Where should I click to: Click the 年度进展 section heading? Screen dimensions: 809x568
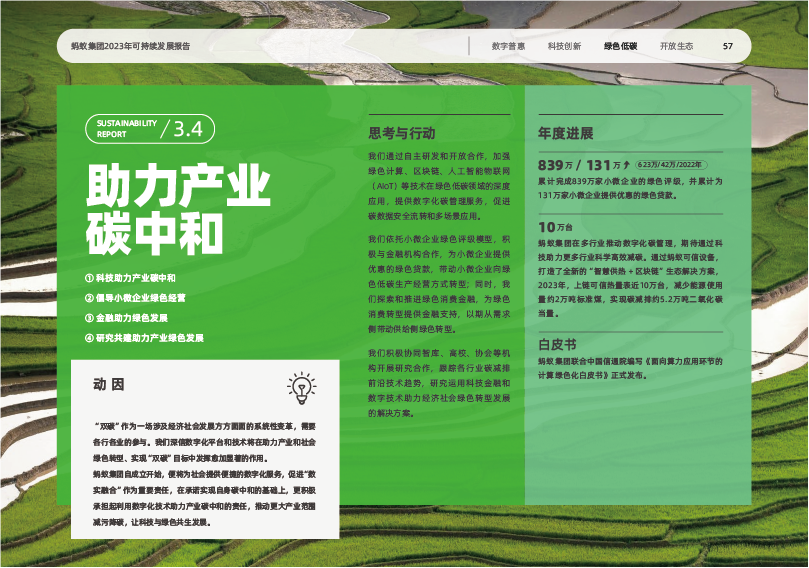[x=566, y=133]
